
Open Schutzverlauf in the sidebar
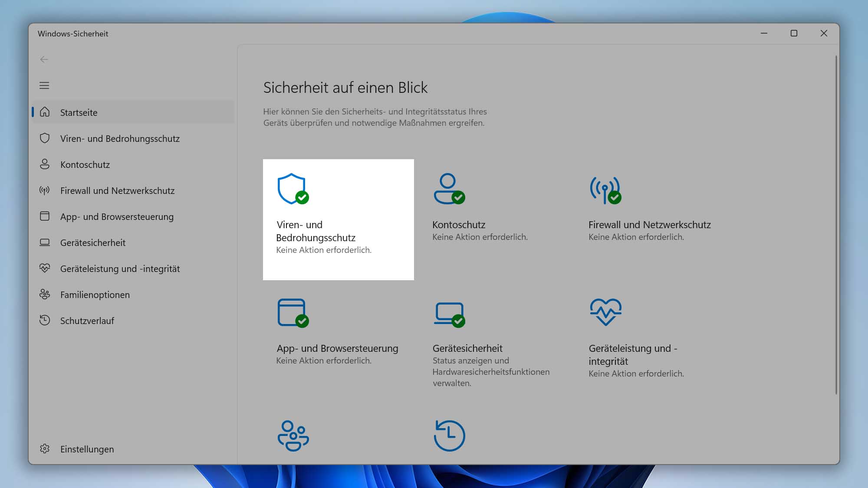tap(133, 320)
